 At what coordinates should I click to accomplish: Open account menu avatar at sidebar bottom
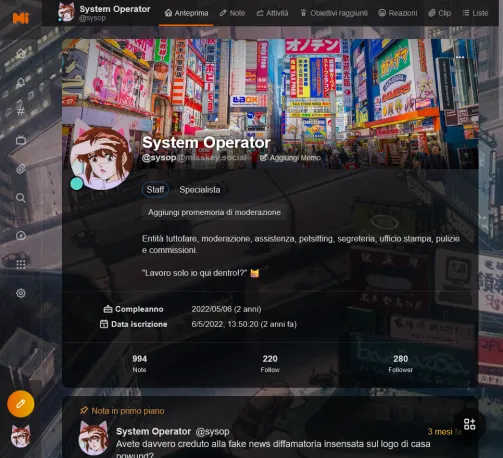tap(21, 436)
